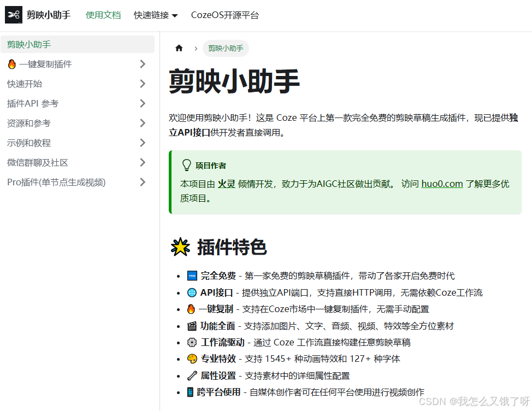Image resolution: width=532 pixels, height=411 pixels.
Task: Expand the Pro插件 sidebar chevron
Action: [143, 182]
